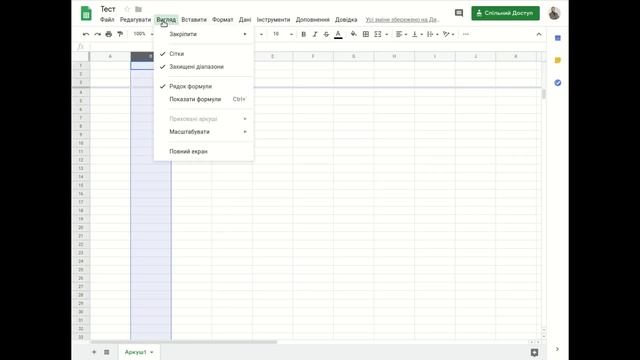Open the Calendar side panel icon
Image resolution: width=640 pixels, height=360 pixels.
[x=558, y=38]
